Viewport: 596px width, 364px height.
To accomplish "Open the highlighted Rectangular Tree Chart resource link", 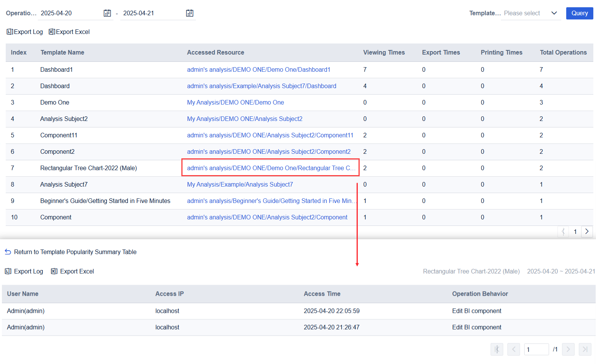I will point(270,168).
